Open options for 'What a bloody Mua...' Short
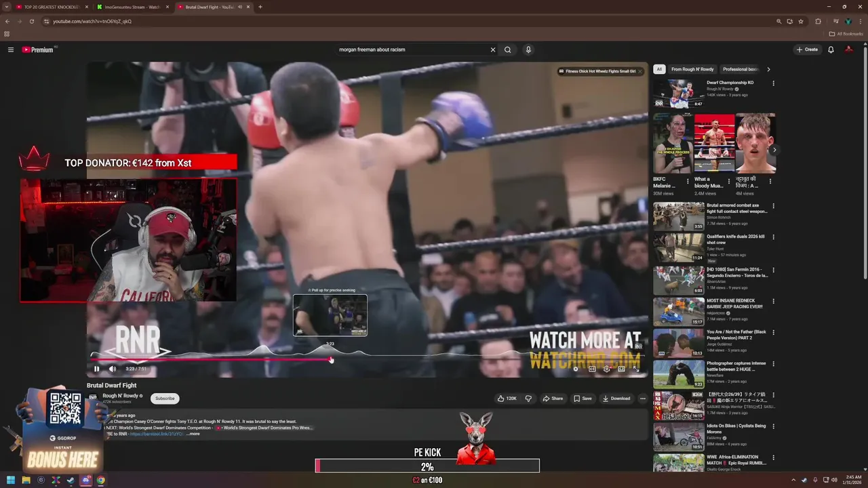The width and height of the screenshot is (868, 488). point(729,182)
